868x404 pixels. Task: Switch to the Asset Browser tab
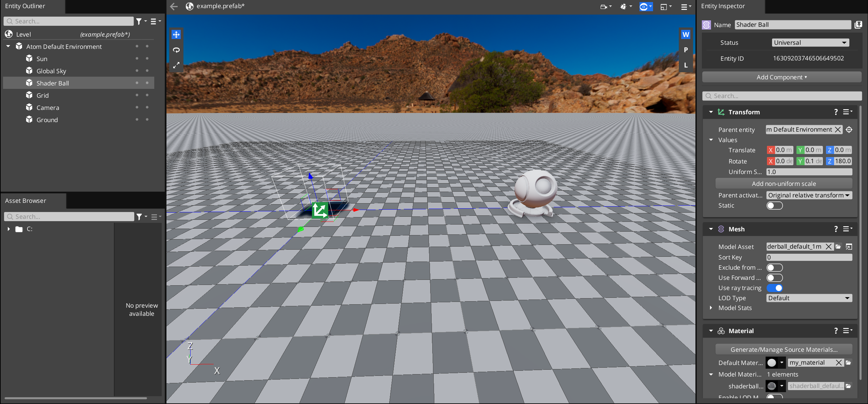(26, 201)
